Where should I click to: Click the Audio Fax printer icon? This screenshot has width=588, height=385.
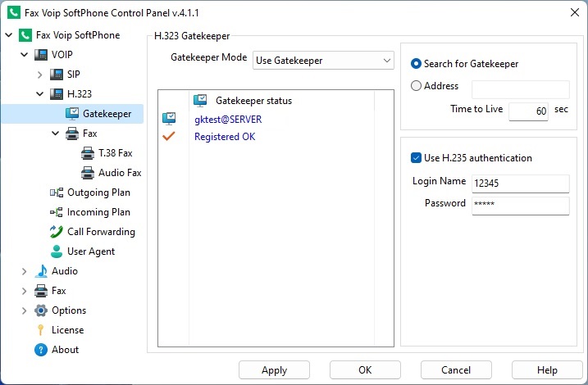coord(88,173)
